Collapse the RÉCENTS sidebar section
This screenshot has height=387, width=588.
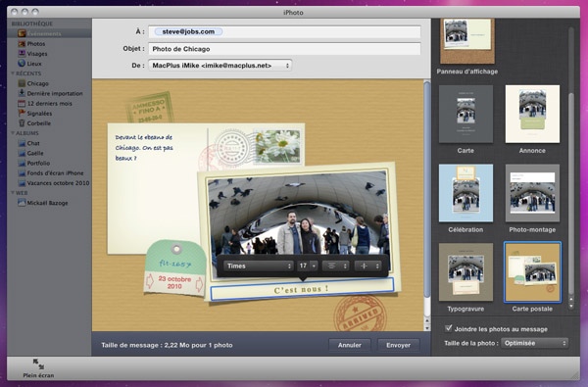(13, 73)
